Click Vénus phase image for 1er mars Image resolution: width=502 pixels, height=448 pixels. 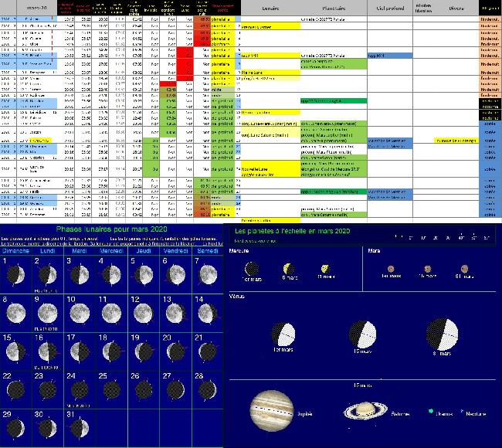point(283,334)
